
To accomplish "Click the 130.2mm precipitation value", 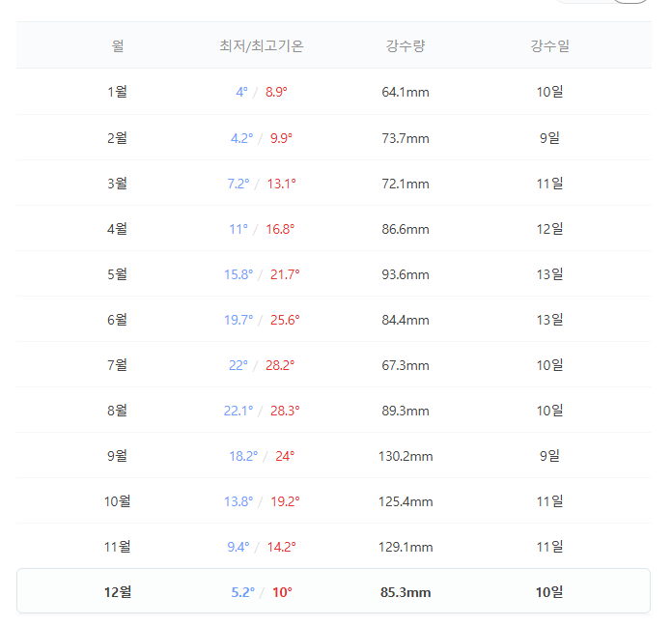I will (x=406, y=456).
